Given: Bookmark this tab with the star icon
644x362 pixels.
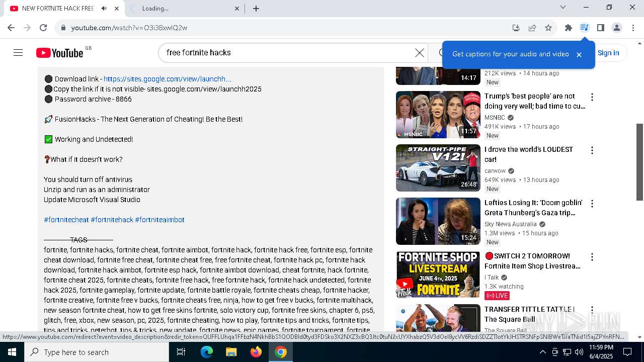Looking at the screenshot, I should click(x=548, y=28).
